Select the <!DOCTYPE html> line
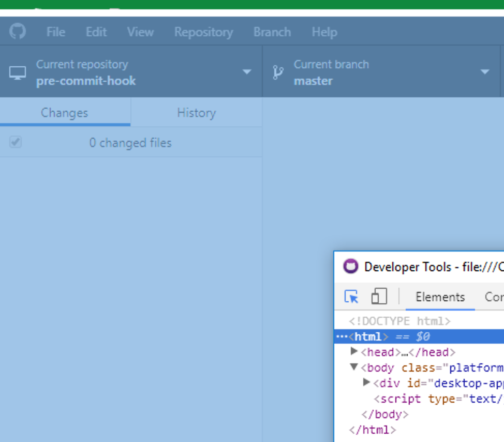 [x=399, y=321]
